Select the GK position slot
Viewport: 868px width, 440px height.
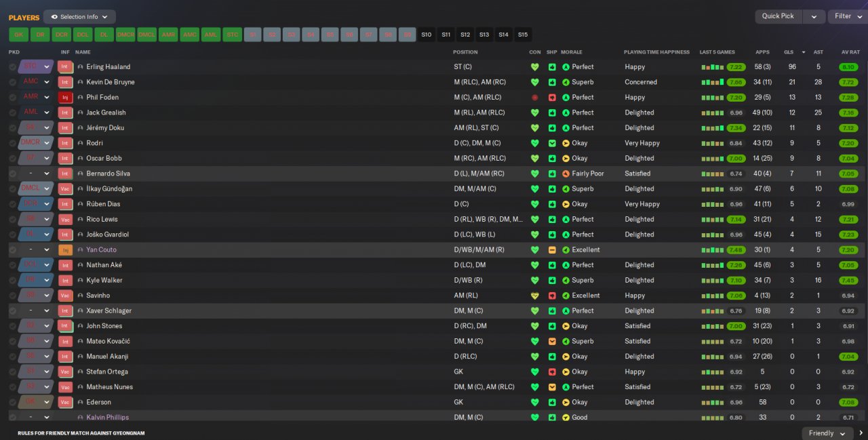point(18,35)
